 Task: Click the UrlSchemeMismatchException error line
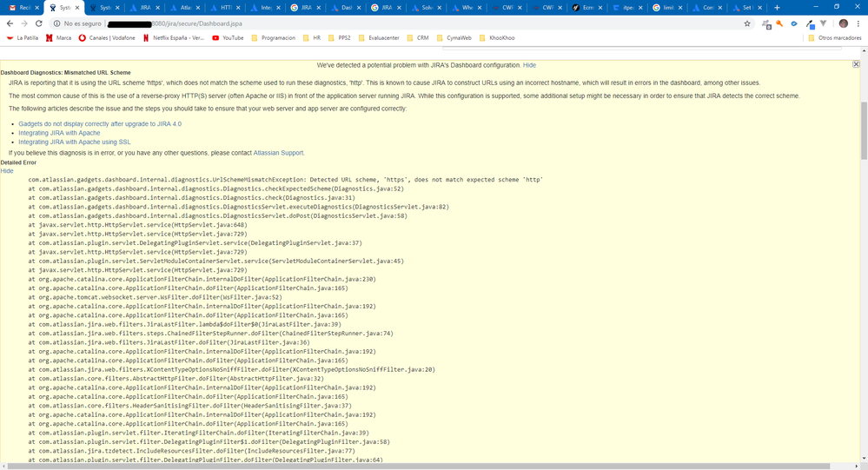click(285, 180)
